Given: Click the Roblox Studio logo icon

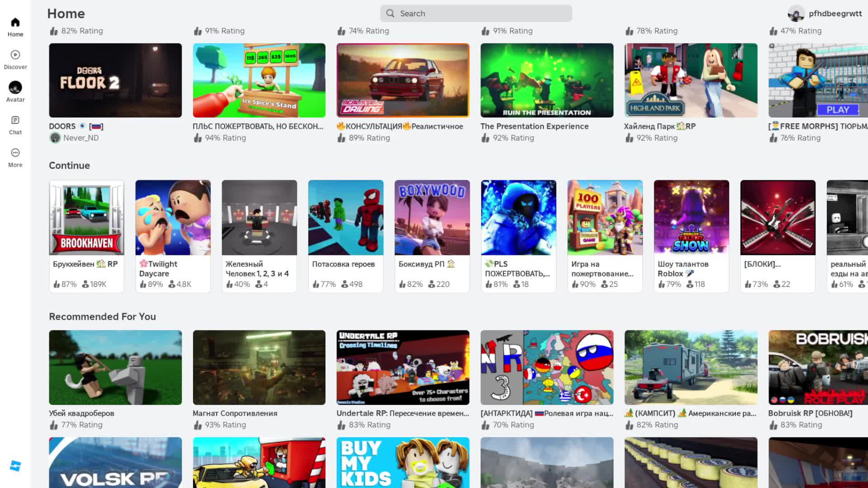Looking at the screenshot, I should click(x=15, y=466).
